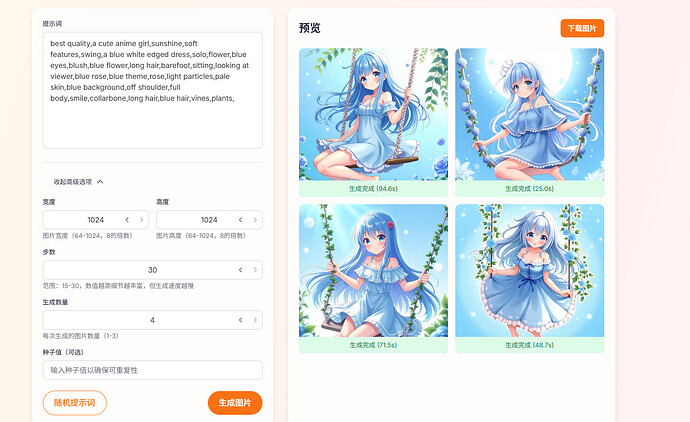This screenshot has height=422, width=690.
Task: Decrease the 高度 height value arrow
Action: pyautogui.click(x=240, y=220)
